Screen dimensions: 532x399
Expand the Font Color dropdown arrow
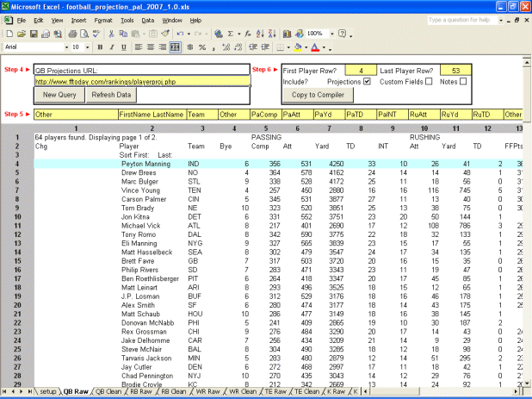coord(324,47)
